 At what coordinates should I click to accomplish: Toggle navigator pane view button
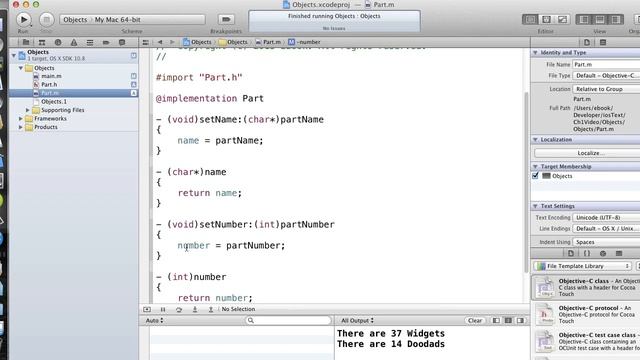click(584, 19)
